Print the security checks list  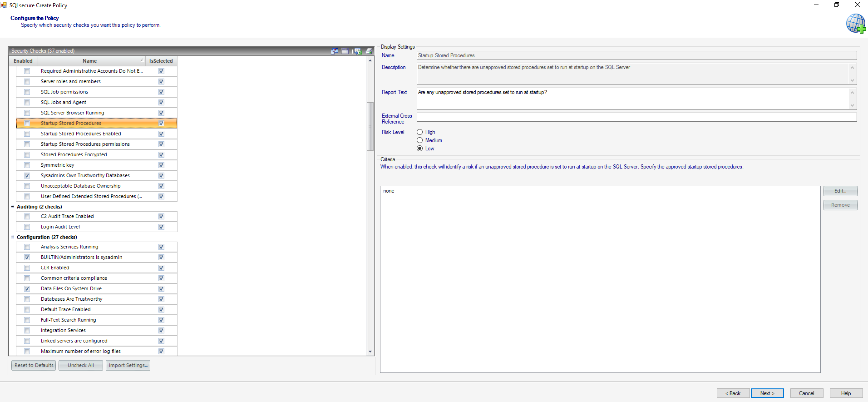tap(369, 51)
